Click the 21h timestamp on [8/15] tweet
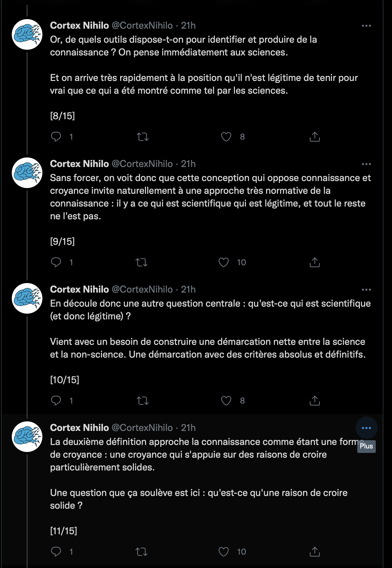Viewport: 392px width, 568px height. pyautogui.click(x=188, y=25)
